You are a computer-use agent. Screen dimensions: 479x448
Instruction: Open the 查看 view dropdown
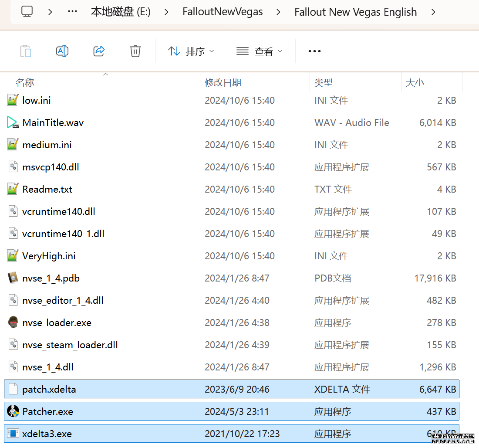[259, 51]
